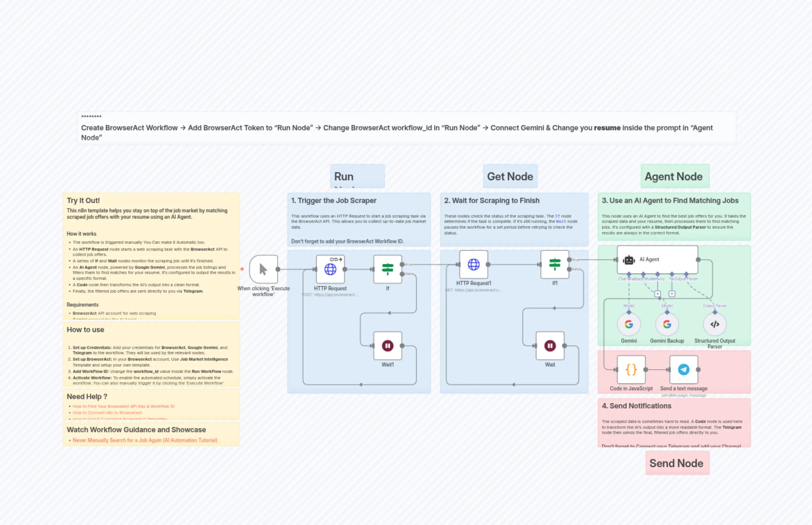The height and width of the screenshot is (525, 812).
Task: Select the If signpost node
Action: click(x=387, y=269)
